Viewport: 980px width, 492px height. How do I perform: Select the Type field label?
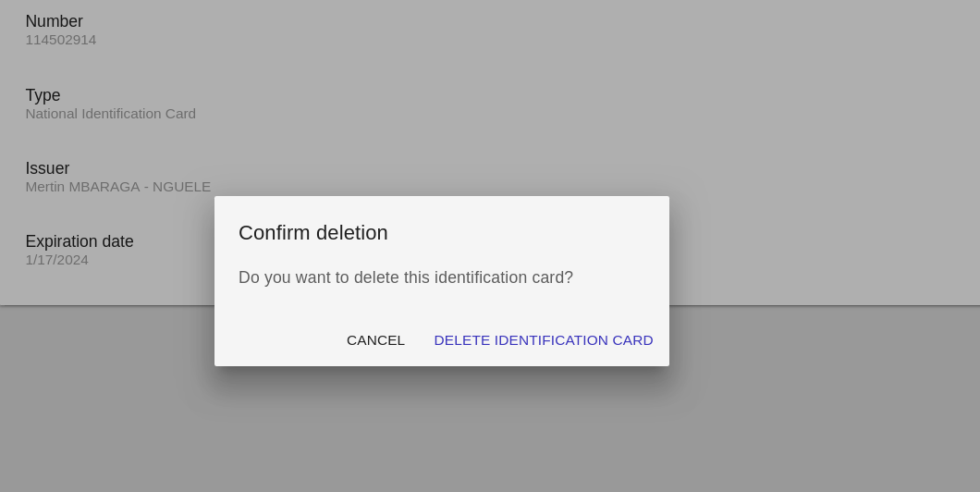(43, 95)
